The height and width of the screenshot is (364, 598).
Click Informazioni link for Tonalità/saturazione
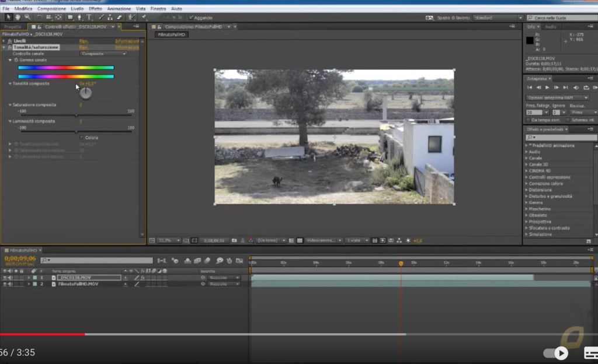tap(127, 47)
